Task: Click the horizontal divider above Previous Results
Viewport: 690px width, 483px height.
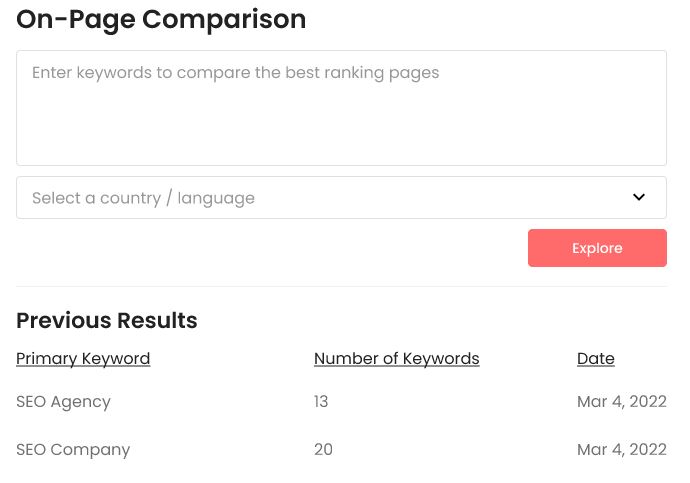Action: pyautogui.click(x=341, y=286)
